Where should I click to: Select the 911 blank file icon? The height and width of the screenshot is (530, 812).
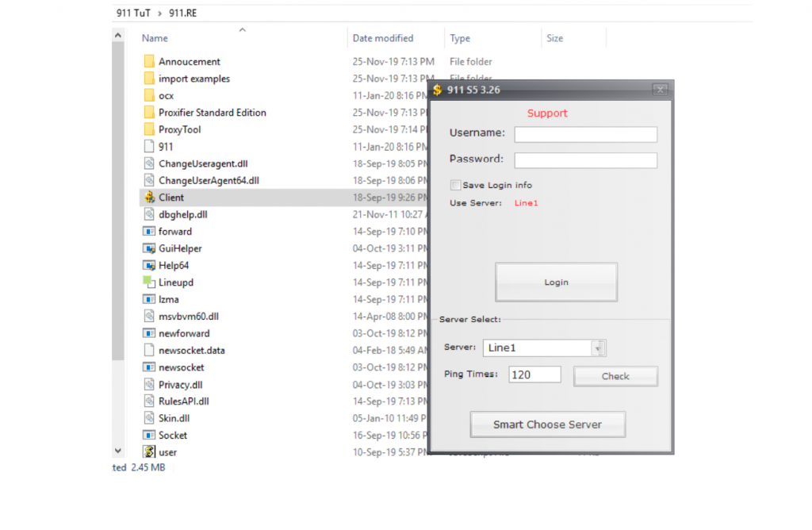[149, 146]
